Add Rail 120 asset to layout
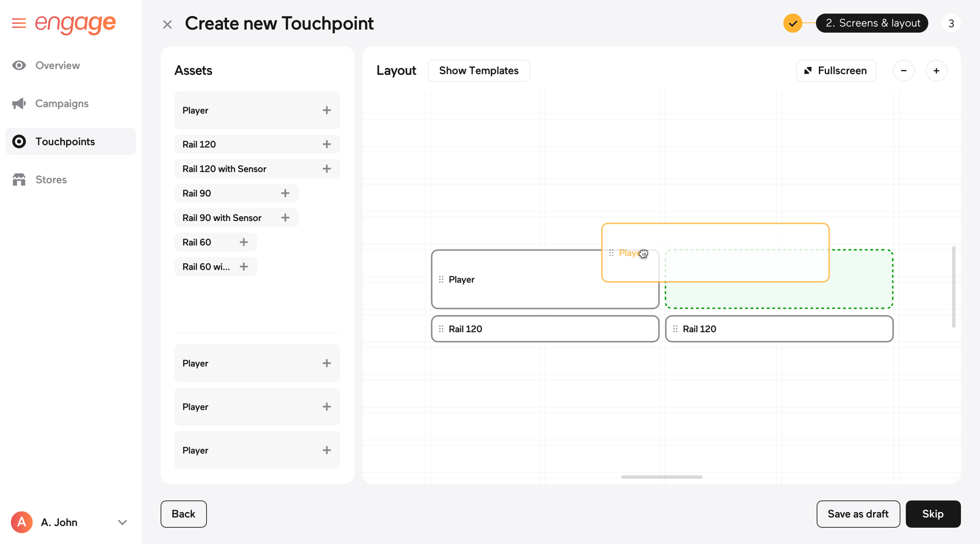 click(327, 144)
